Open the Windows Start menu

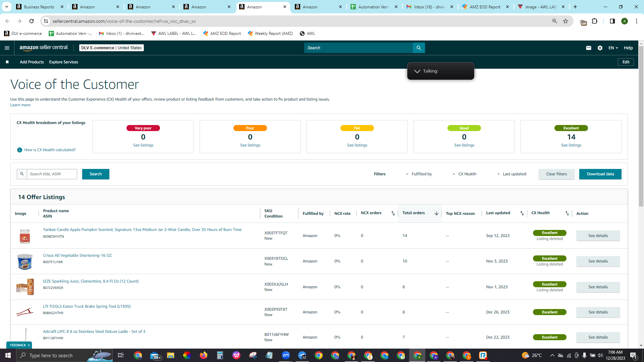(8, 355)
